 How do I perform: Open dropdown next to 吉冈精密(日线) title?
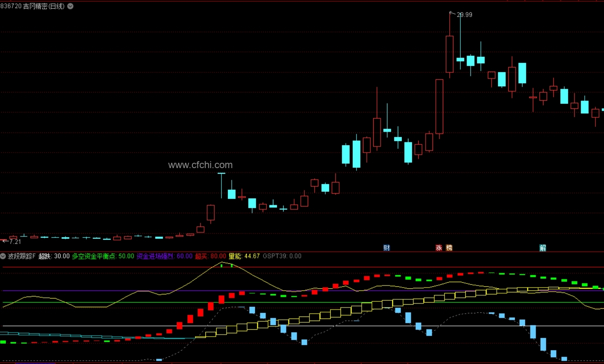click(70, 6)
